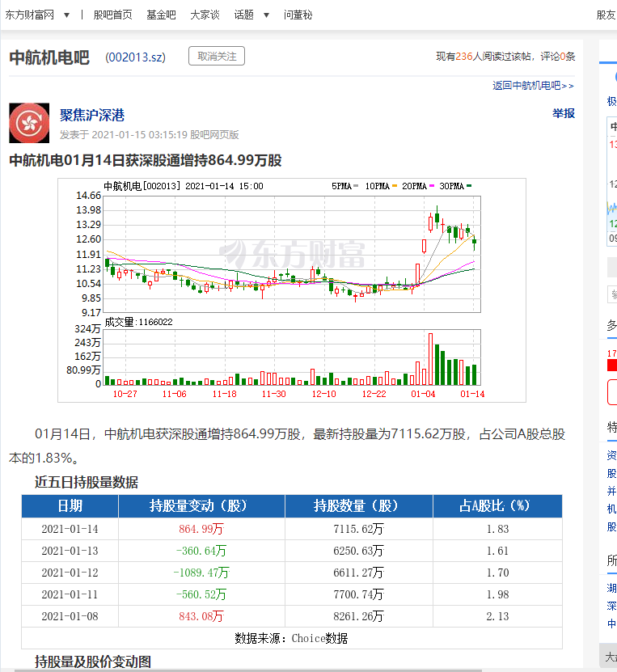Click the 2021-01-08 date cell
Viewport: 617px width, 672px height.
70,616
